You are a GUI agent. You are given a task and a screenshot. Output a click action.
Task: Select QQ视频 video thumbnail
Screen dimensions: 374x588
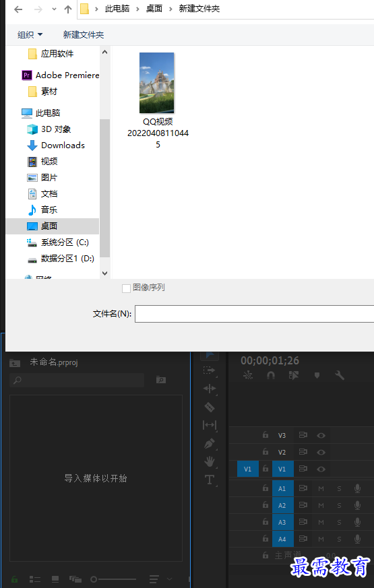click(157, 83)
